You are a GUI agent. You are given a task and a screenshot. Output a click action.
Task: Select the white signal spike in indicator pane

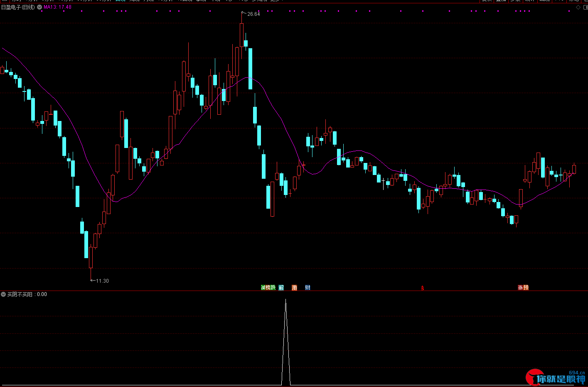pos(285,342)
